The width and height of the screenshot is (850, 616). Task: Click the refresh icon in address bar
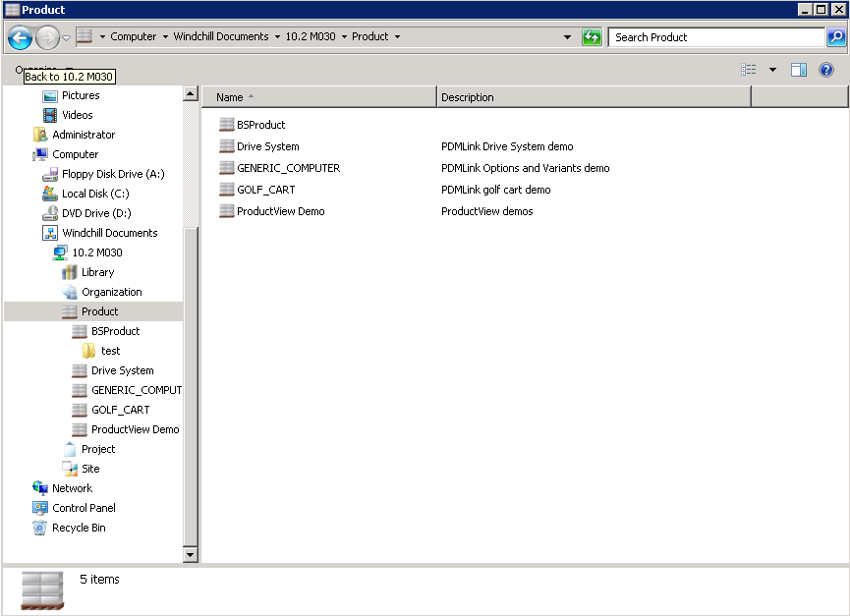pyautogui.click(x=592, y=37)
